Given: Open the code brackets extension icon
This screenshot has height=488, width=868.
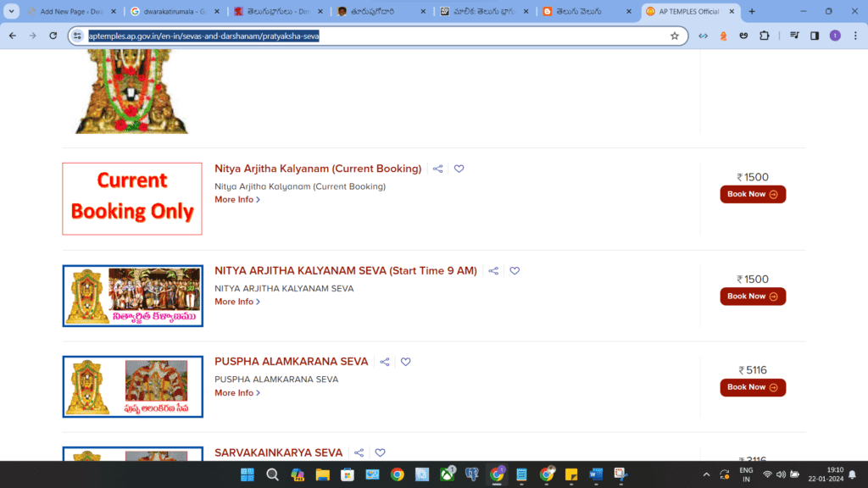Looking at the screenshot, I should click(703, 36).
